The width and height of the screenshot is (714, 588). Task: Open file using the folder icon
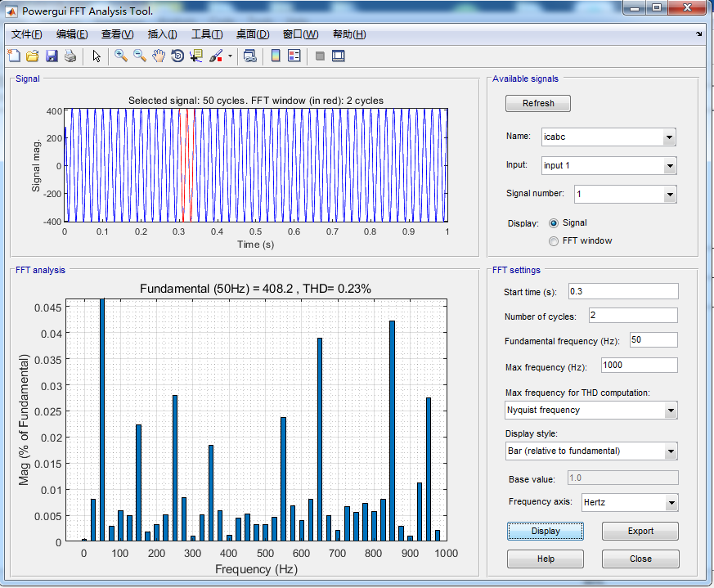point(33,56)
